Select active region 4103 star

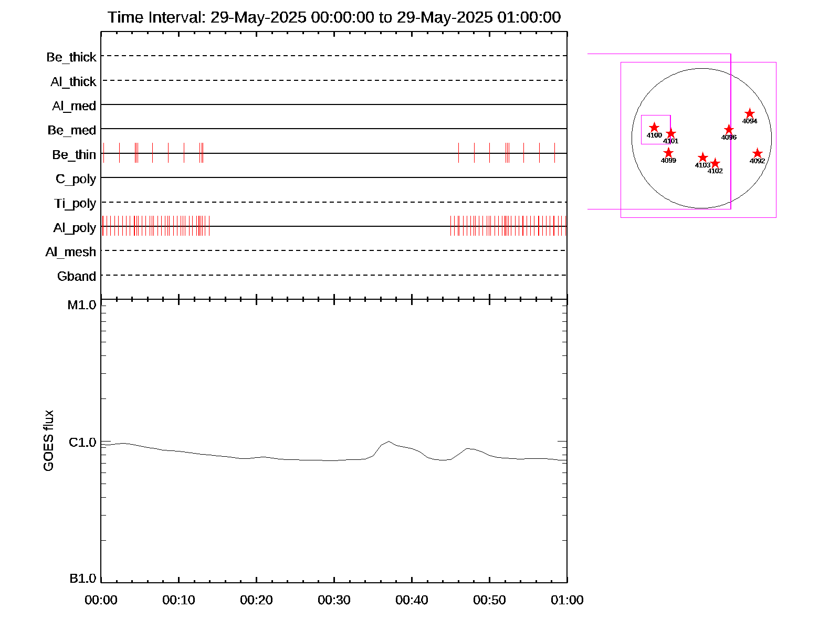click(703, 157)
